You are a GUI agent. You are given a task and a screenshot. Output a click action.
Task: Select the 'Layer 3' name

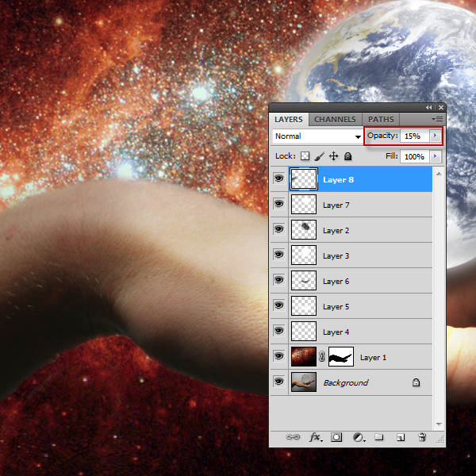336,256
